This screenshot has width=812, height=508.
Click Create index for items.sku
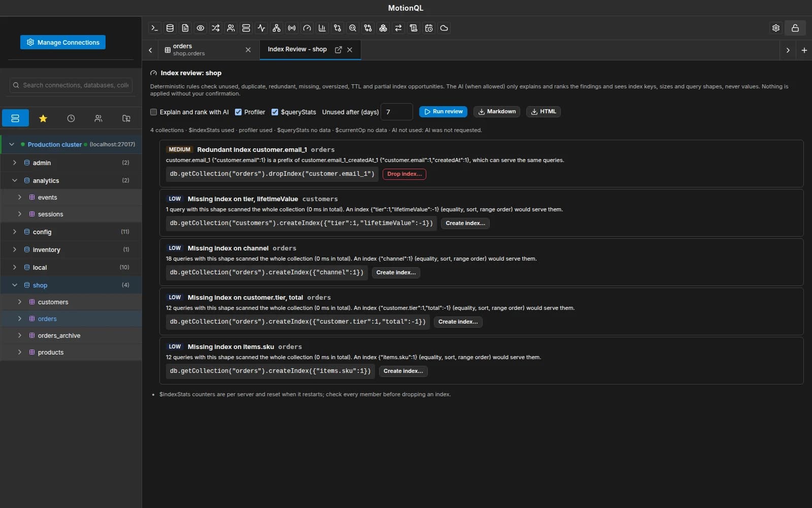tap(403, 371)
